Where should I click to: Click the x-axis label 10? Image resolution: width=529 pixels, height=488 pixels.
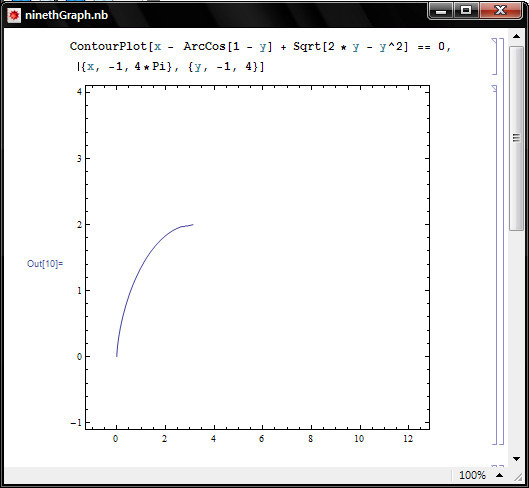pyautogui.click(x=359, y=439)
